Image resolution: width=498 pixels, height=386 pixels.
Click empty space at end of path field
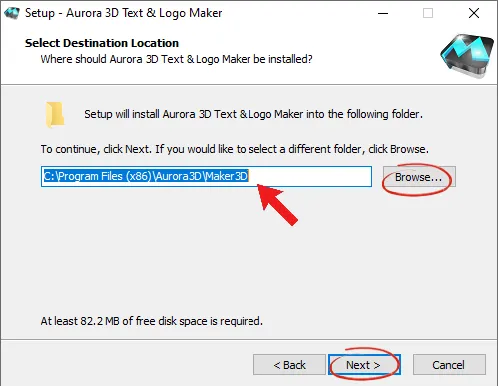[310, 176]
